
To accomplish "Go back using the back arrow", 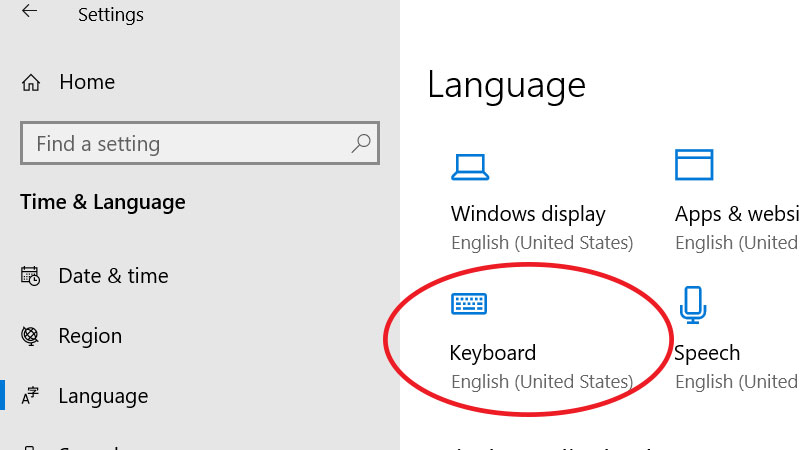I will click(x=30, y=13).
